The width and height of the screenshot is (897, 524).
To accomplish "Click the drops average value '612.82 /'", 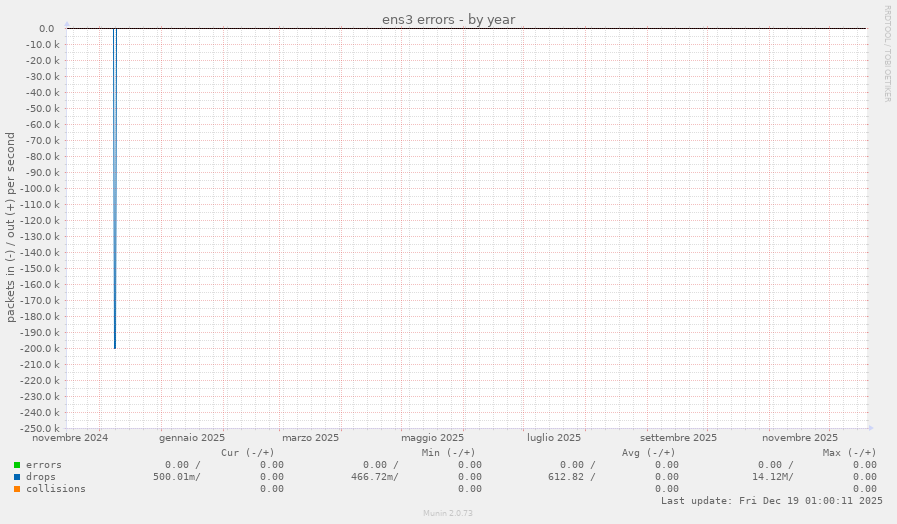I will pyautogui.click(x=571, y=477).
